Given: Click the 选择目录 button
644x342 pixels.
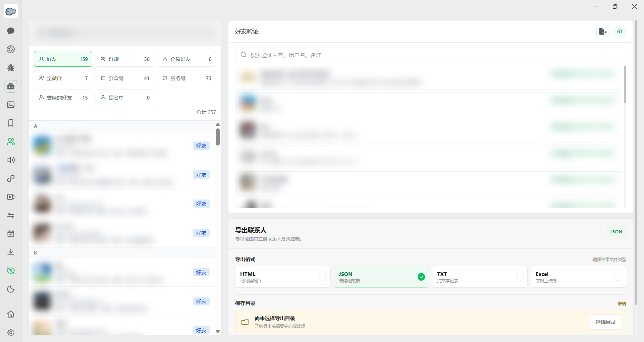Looking at the screenshot, I should click(x=606, y=322).
